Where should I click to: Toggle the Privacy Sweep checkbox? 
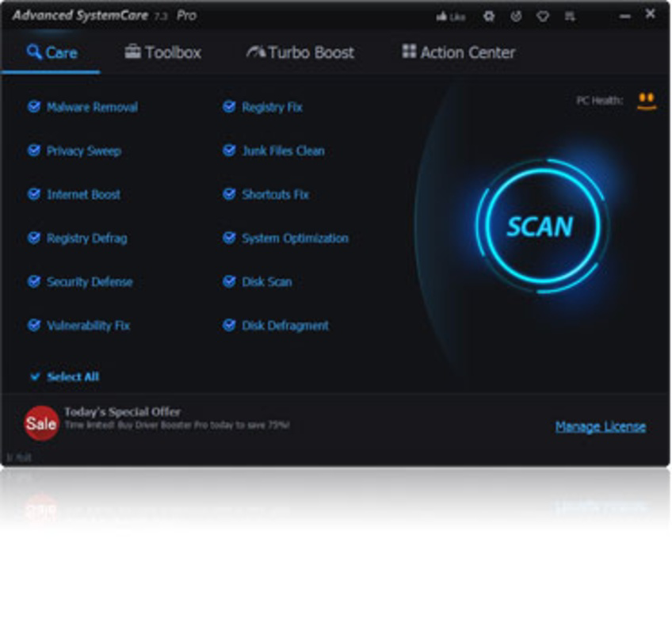(34, 150)
